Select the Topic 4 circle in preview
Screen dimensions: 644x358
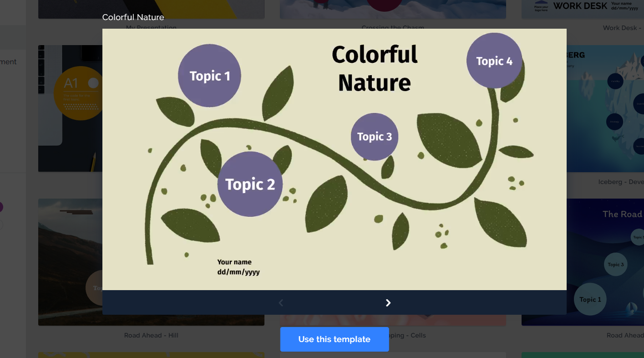coord(494,61)
